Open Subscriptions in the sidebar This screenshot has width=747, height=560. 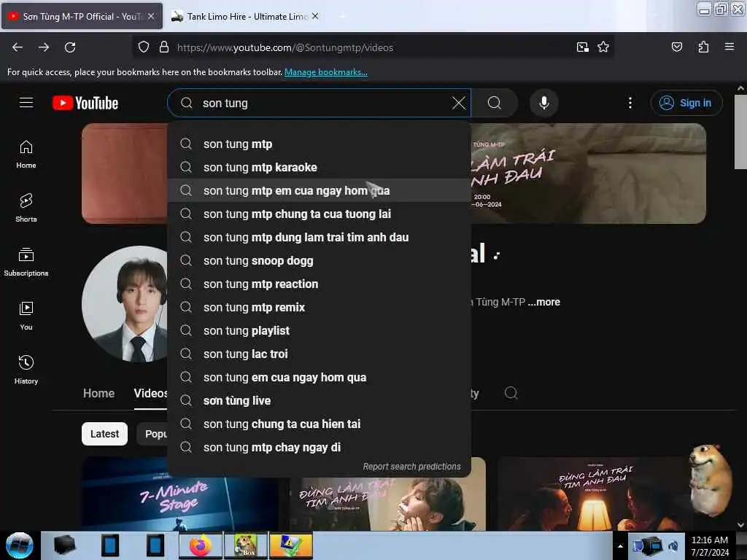26,262
